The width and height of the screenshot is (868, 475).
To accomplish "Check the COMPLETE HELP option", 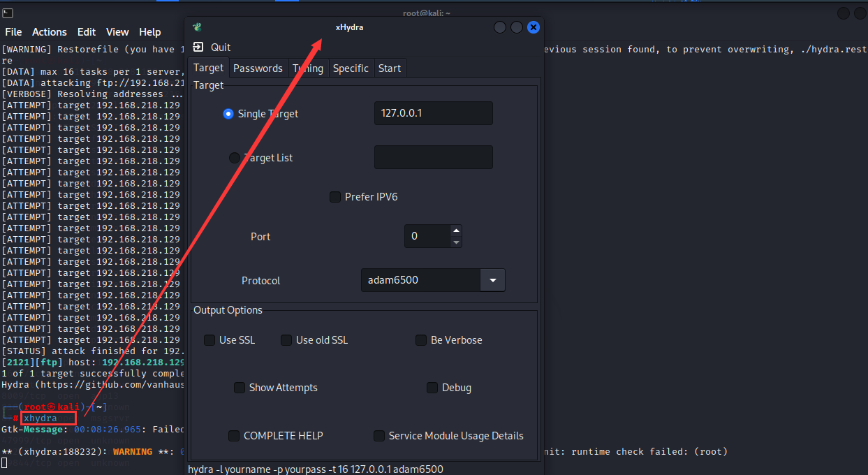I will click(x=234, y=436).
